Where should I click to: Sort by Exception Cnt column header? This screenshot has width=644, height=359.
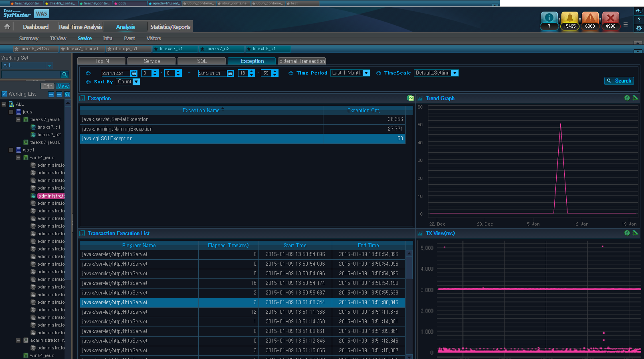[364, 110]
